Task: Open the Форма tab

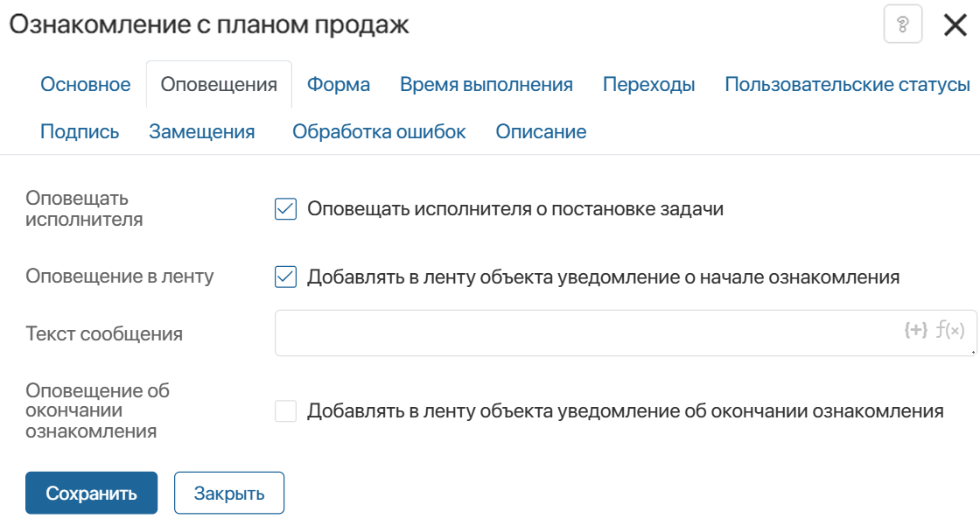Action: click(339, 85)
